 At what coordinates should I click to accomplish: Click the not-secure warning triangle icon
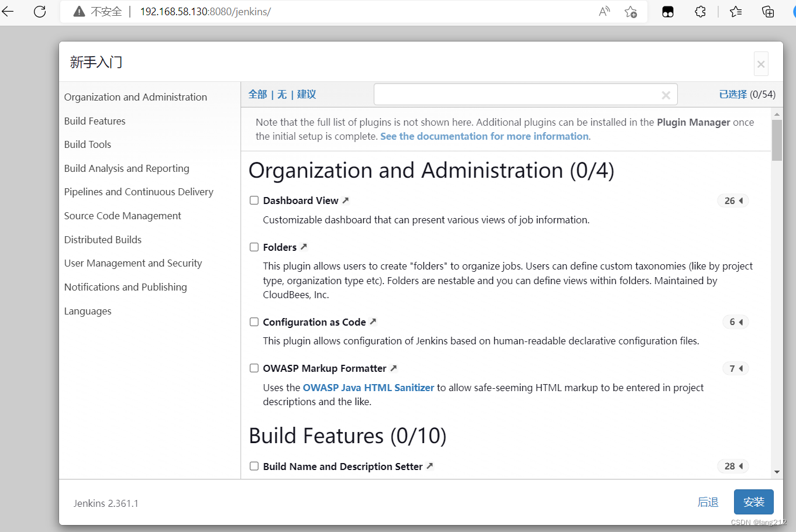click(x=80, y=12)
